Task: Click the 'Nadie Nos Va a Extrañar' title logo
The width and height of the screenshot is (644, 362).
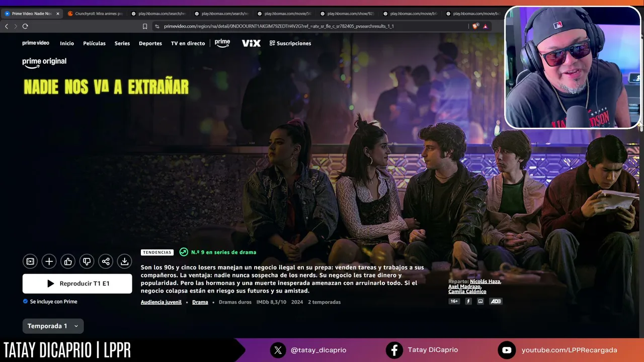Action: click(x=106, y=87)
